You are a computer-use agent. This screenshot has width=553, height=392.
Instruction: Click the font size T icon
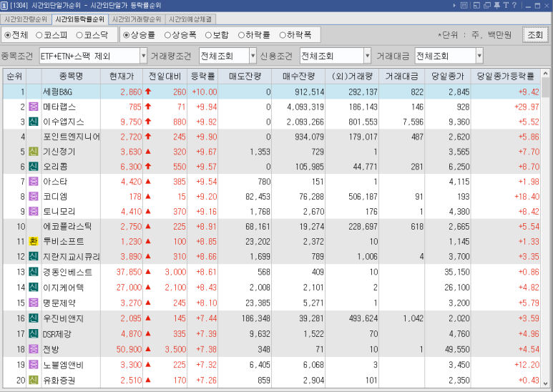506,5
